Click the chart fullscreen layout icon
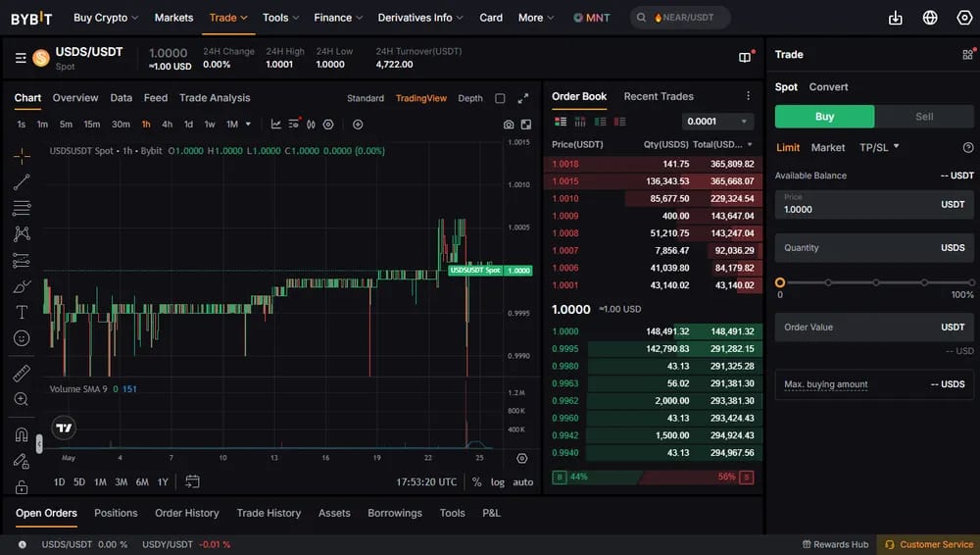Image resolution: width=980 pixels, height=555 pixels. [526, 125]
